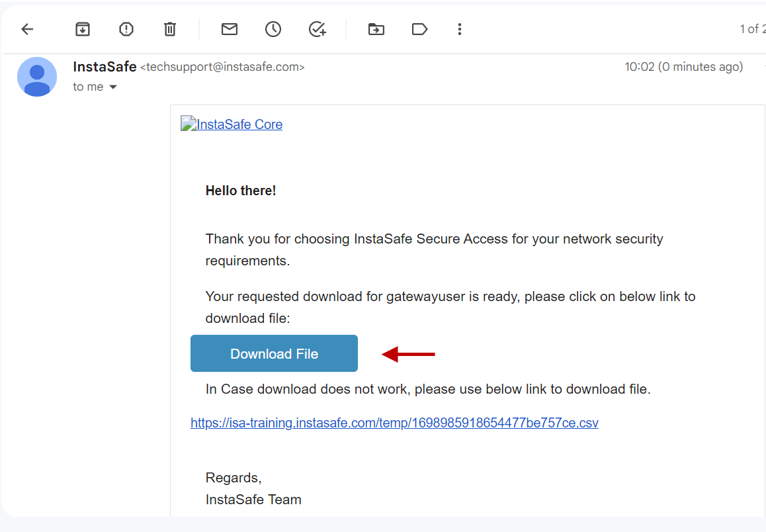Screen dimensions: 766x532
Task: Click the "Regards," closing text
Action: pyautogui.click(x=234, y=478)
